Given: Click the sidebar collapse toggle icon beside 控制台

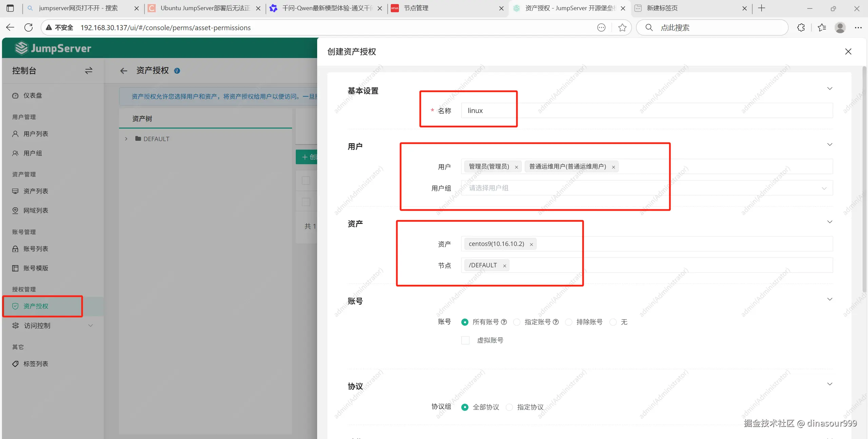Looking at the screenshot, I should pyautogui.click(x=89, y=71).
